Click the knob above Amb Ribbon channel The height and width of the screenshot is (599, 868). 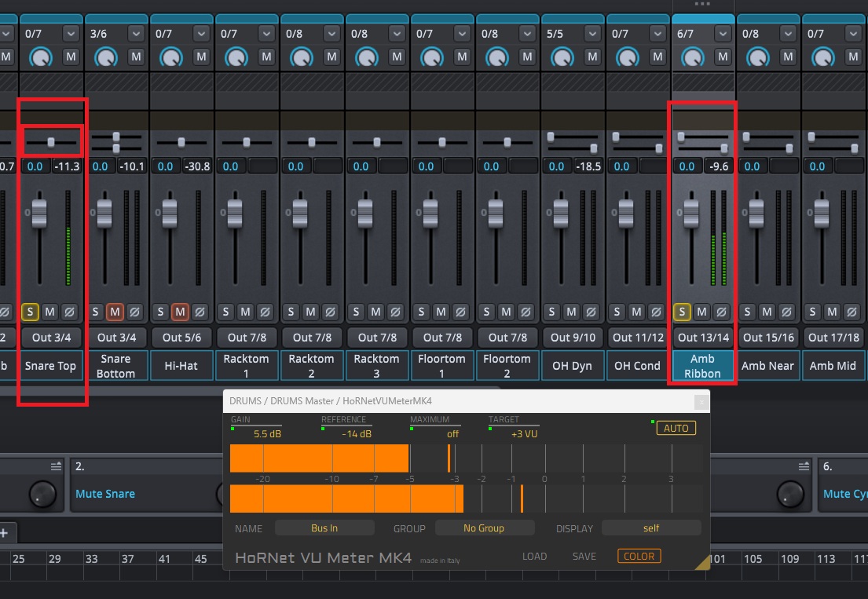pyautogui.click(x=693, y=57)
